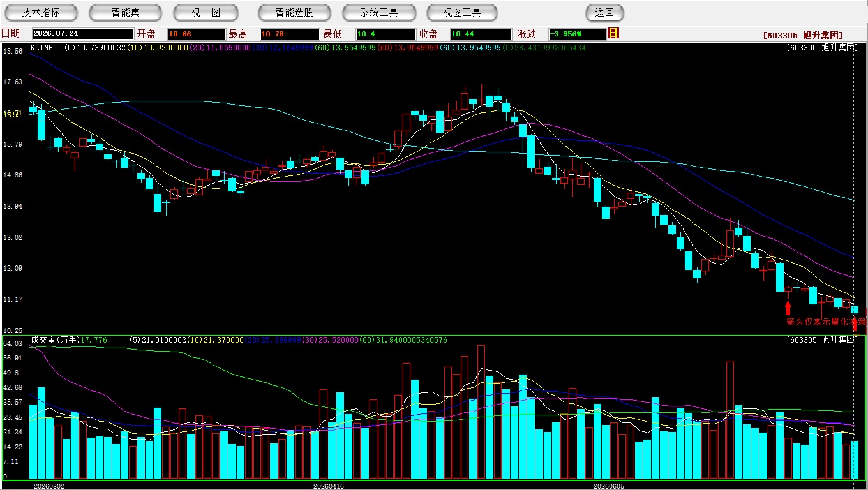Viewport: 868px width, 490px height.
Task: Click the 20260302 date axis label
Action: 49,486
